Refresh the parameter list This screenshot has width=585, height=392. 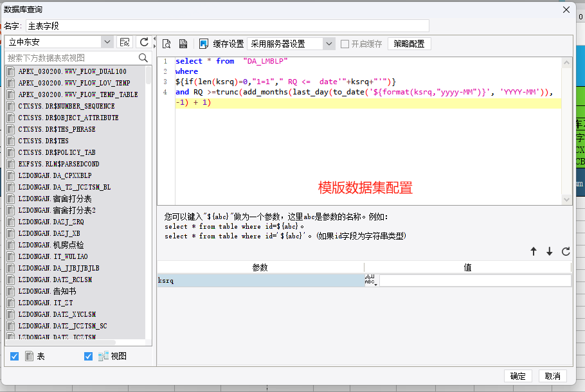click(566, 251)
